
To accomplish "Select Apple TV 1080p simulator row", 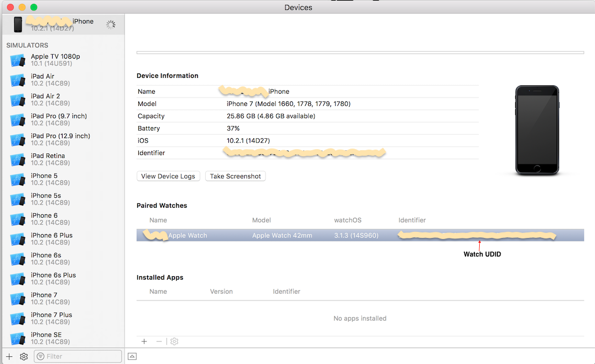I will [x=63, y=60].
